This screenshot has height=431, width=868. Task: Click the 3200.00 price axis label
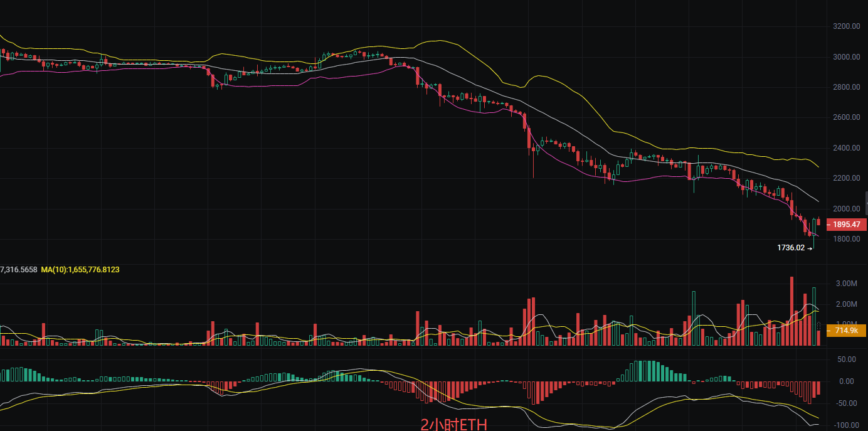pos(846,26)
